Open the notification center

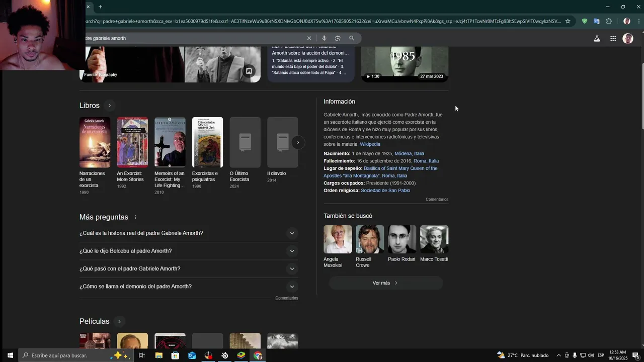(635, 355)
